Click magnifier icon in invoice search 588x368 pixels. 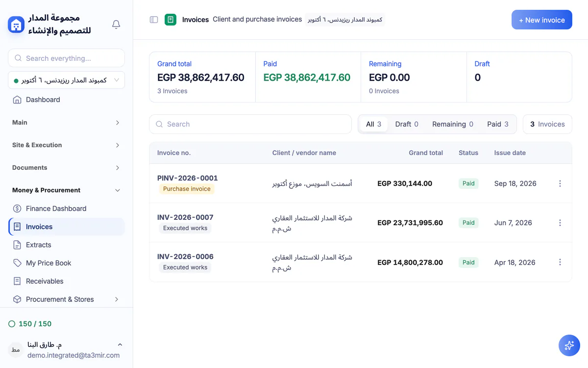coord(159,124)
